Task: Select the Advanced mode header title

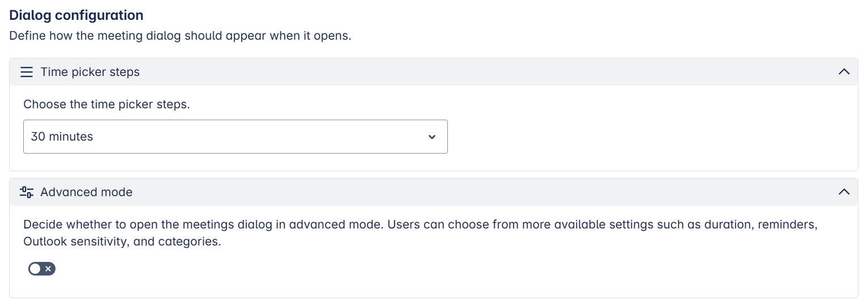Action: [86, 192]
